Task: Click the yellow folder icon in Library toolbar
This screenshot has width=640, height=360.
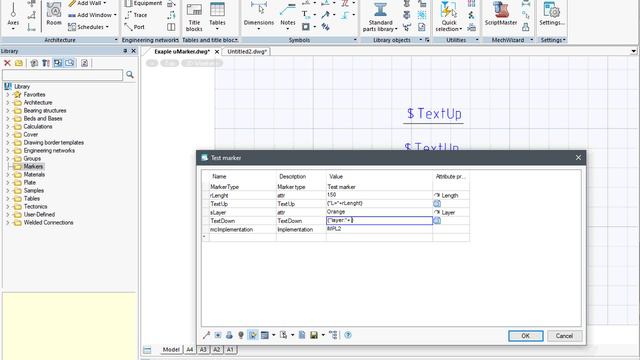Action: click(19, 63)
